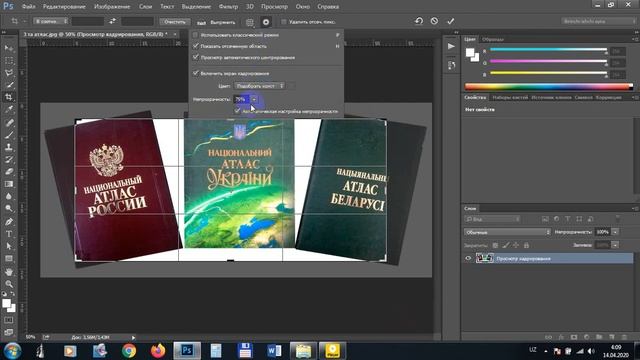Toggle 'Удалить отсеч. пикс.' checkbox
Screen dimensions: 640x360
click(x=284, y=22)
